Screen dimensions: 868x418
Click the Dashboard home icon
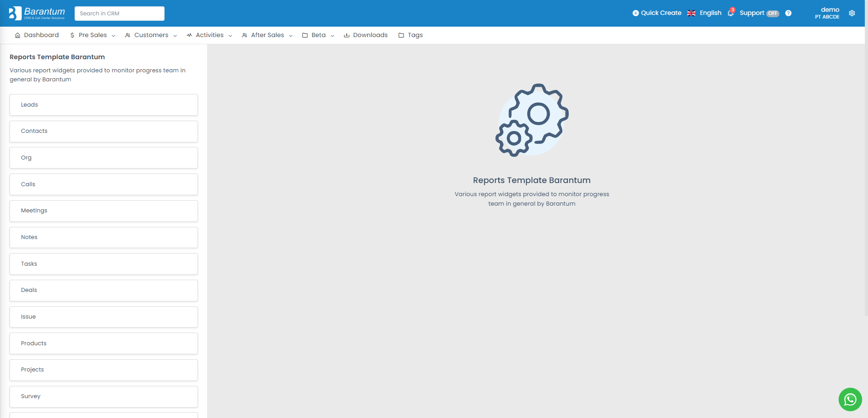point(18,35)
